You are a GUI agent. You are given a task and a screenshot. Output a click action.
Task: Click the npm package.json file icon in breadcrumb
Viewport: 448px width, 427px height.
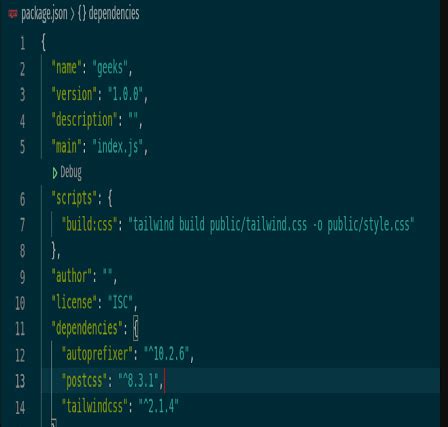click(x=13, y=14)
